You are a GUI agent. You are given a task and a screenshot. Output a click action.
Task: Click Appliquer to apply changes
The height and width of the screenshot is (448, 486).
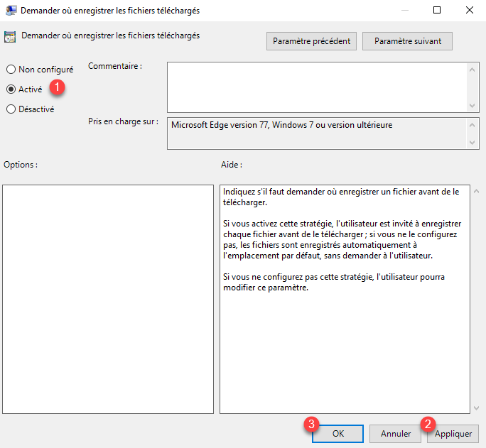[x=453, y=433]
